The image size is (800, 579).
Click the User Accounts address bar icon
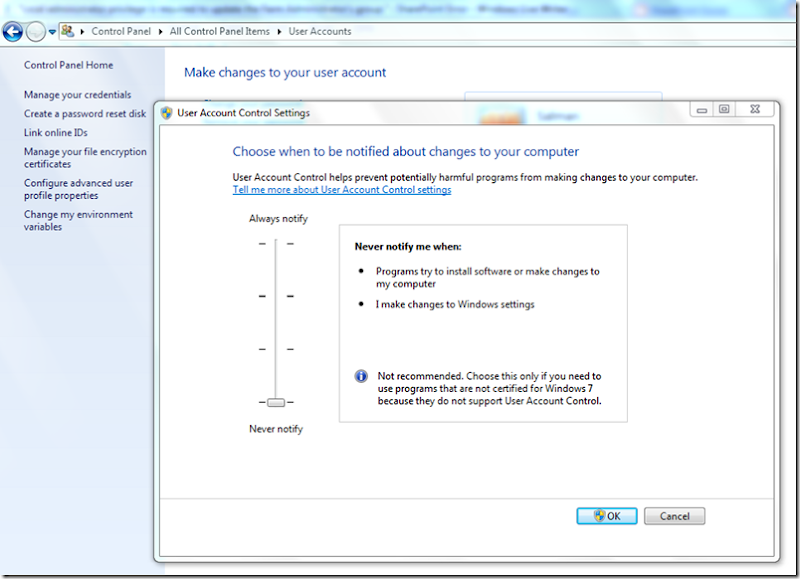[67, 31]
